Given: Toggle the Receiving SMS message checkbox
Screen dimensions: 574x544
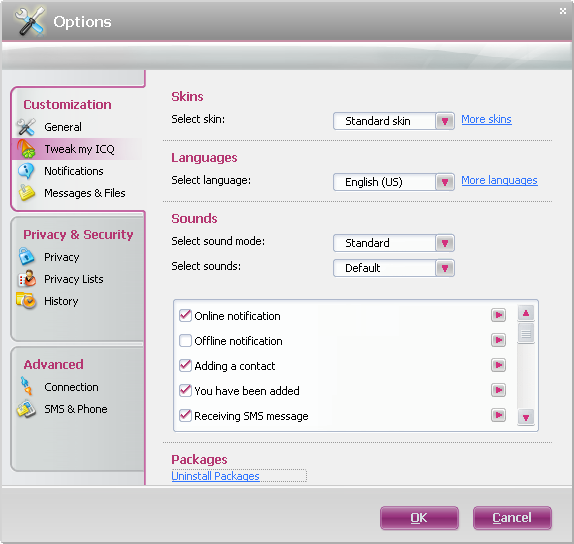Looking at the screenshot, I should tap(185, 416).
